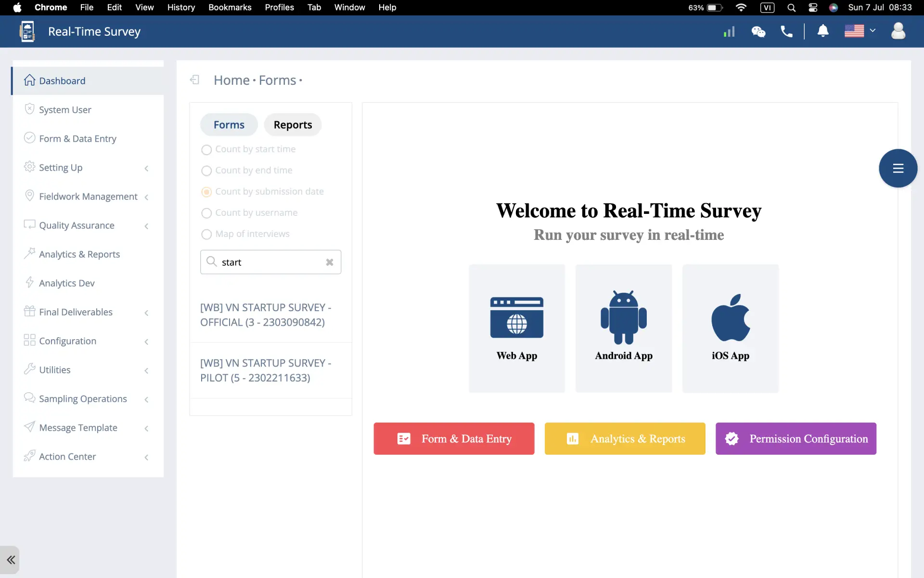This screenshot has width=924, height=578.
Task: Open VN STARTUP SURVEY OFFICIAL form
Action: 266,315
